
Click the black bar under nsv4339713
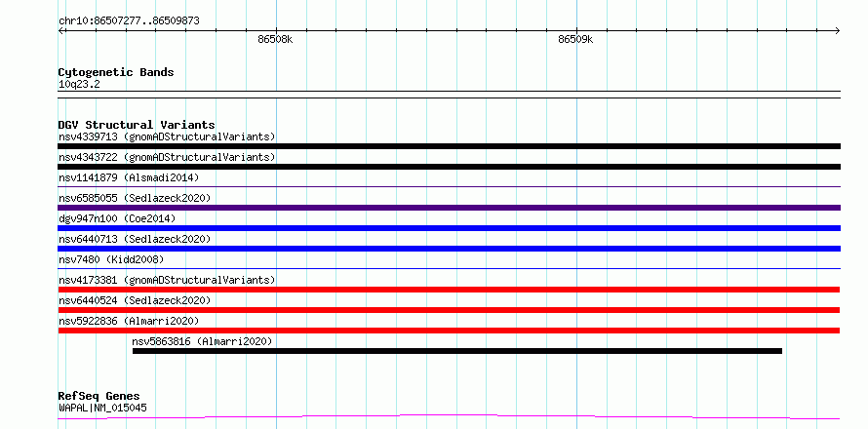coord(449,146)
